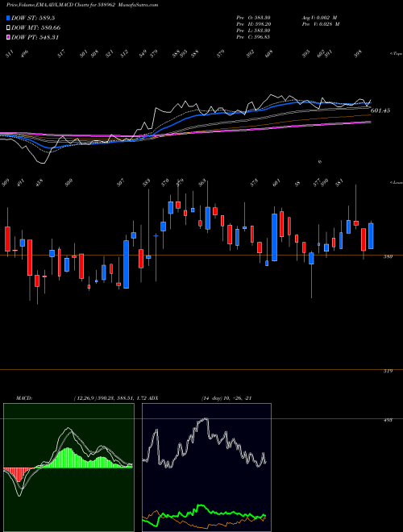Click the Pre O: 588.30 value
Image resolution: width=403 pixels, height=532 pixels.
253,17
